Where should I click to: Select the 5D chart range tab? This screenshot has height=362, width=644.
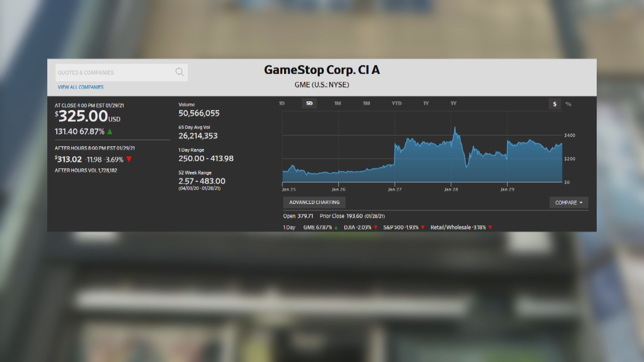309,103
